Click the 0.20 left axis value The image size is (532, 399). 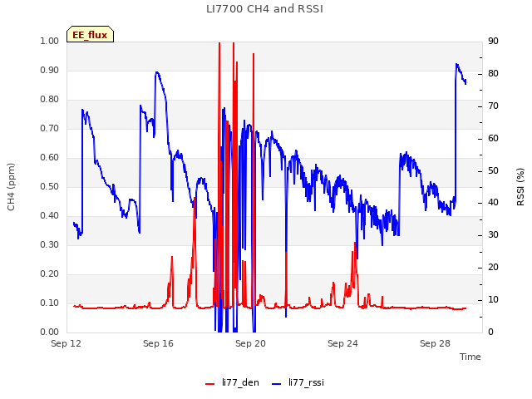click(x=50, y=273)
